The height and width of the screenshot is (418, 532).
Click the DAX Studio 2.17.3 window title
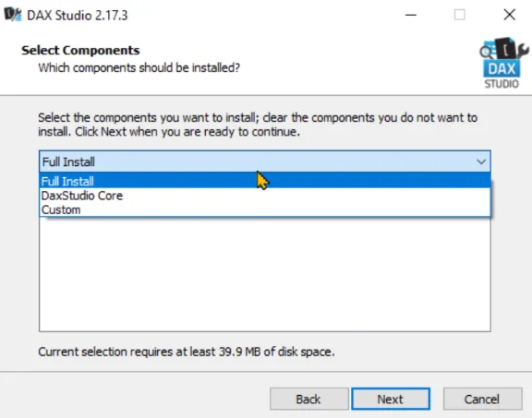[78, 16]
